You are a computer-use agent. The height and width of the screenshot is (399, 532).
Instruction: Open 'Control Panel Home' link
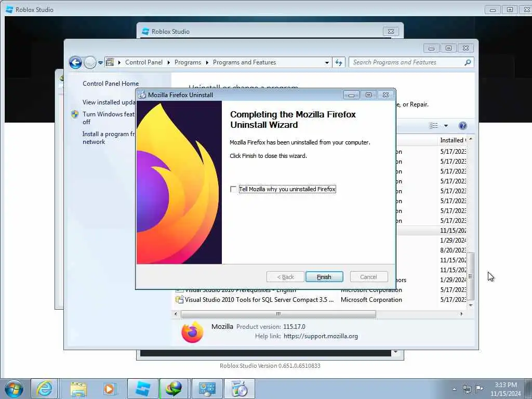[111, 84]
